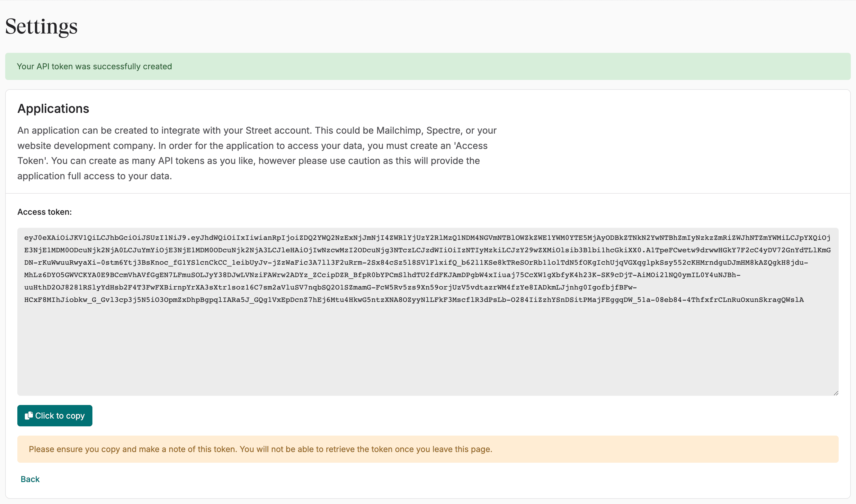Viewport: 856px width, 504px height.
Task: Focus the empty area of the token box
Action: click(x=427, y=350)
